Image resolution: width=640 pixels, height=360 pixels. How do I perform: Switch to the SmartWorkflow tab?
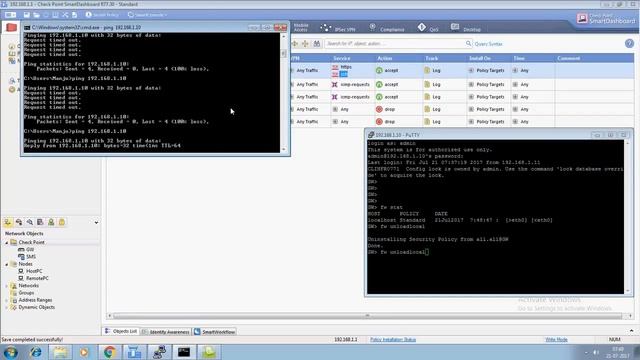[215, 332]
